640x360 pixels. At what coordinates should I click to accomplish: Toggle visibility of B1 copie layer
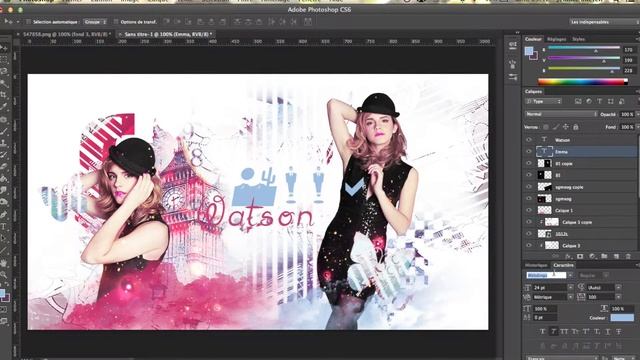pos(529,163)
